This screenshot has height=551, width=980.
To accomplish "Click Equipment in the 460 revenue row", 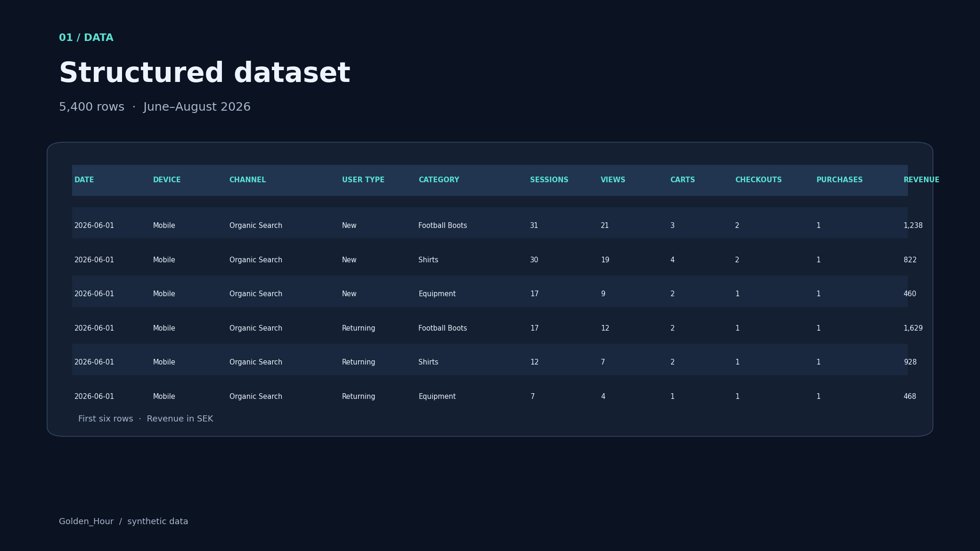I will click(437, 294).
